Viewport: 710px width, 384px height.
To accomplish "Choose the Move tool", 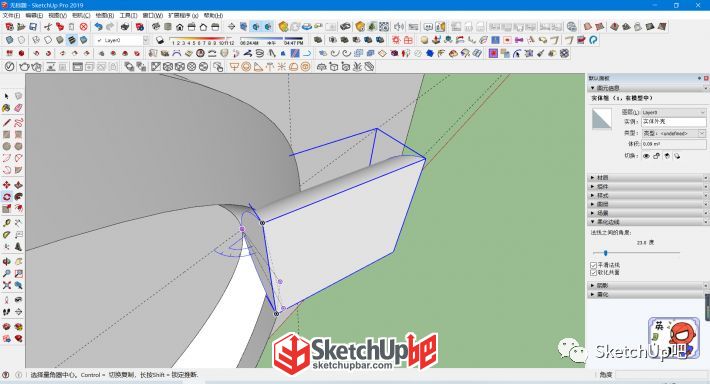I will click(6, 185).
